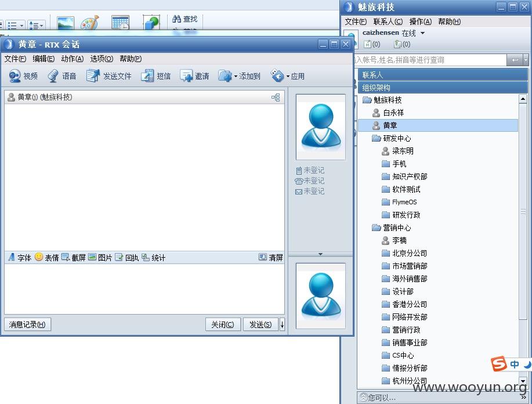Click the 发送文件 send file icon
Image resolution: width=532 pixels, height=404 pixels.
(93, 76)
